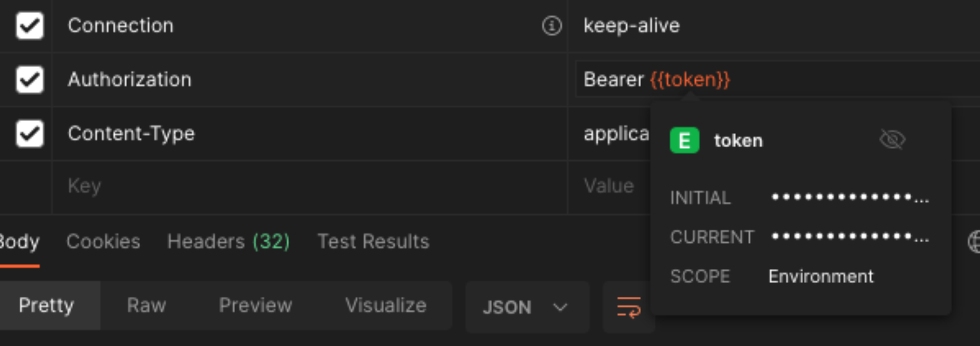Toggle line wrap icon in response toolbar
This screenshot has height=346, width=980.
coord(629,307)
